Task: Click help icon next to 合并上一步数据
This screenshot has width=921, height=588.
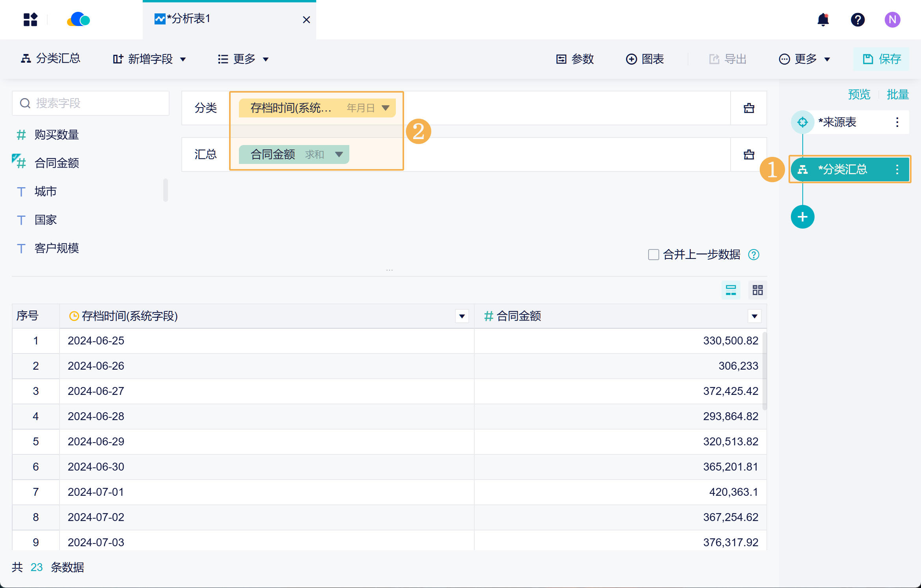Action: coord(753,255)
